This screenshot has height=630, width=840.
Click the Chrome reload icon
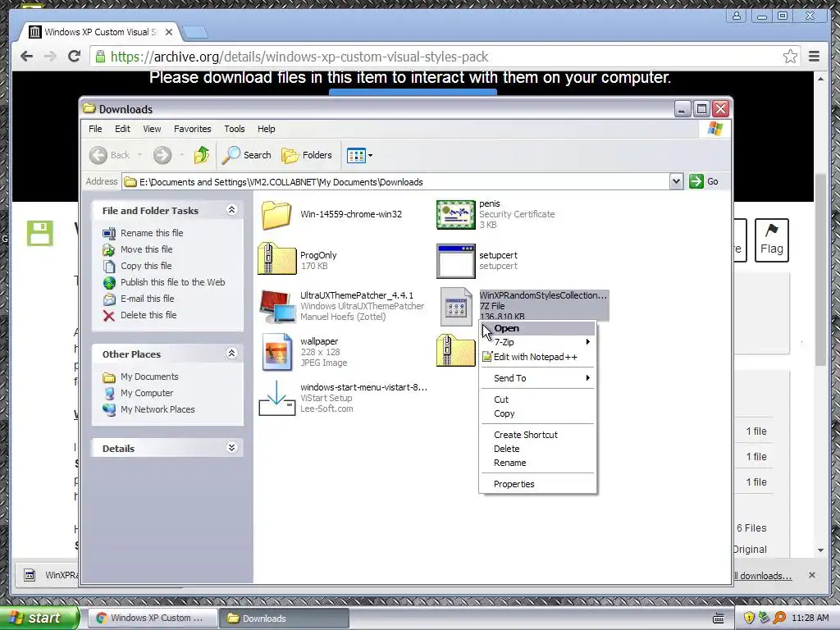click(x=75, y=57)
